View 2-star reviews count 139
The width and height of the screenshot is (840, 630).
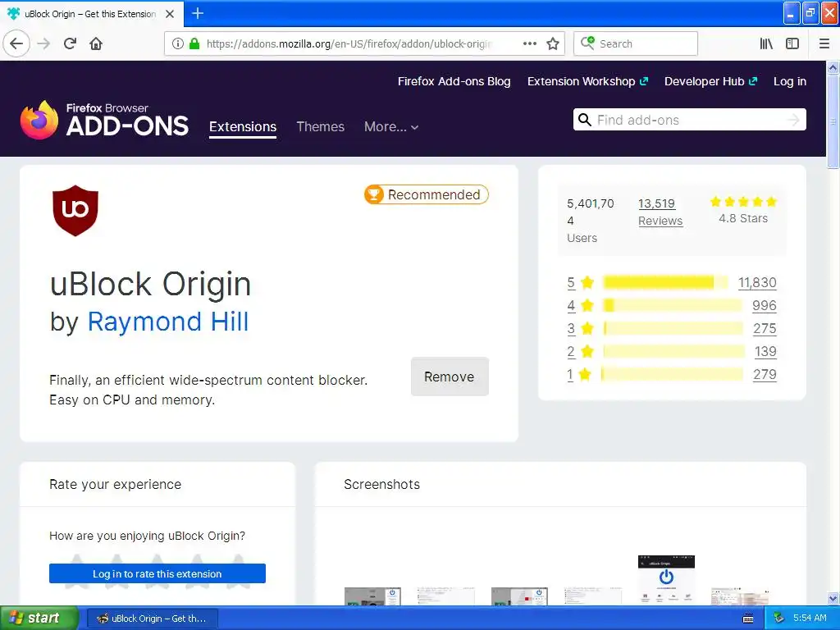[765, 351]
